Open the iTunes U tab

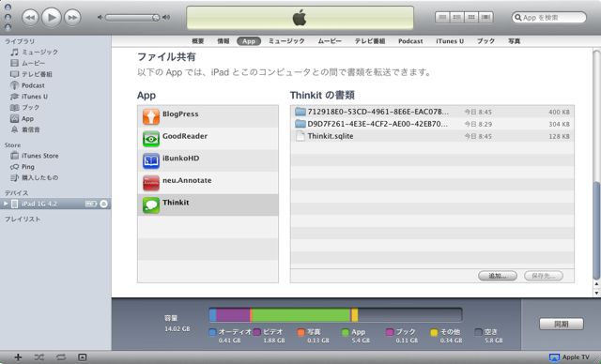coord(450,41)
